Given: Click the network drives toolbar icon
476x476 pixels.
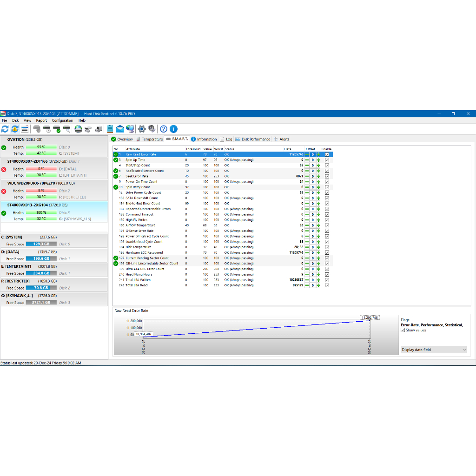Looking at the screenshot, I should [88, 129].
